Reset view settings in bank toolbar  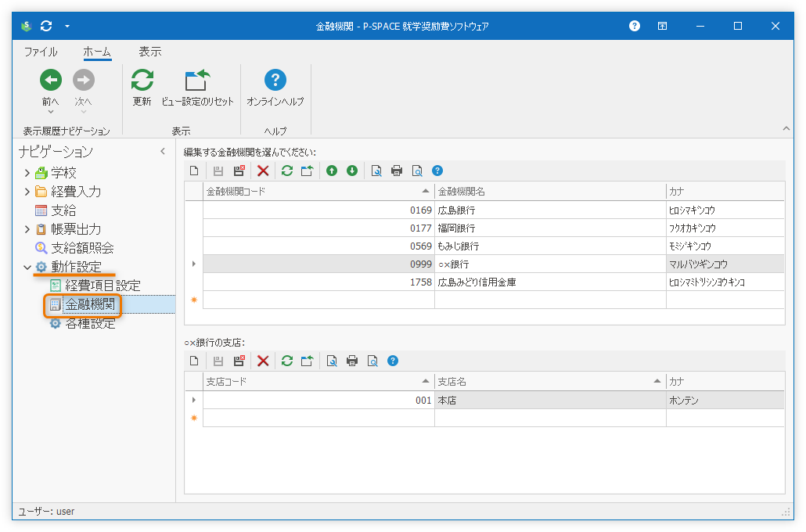click(x=308, y=171)
